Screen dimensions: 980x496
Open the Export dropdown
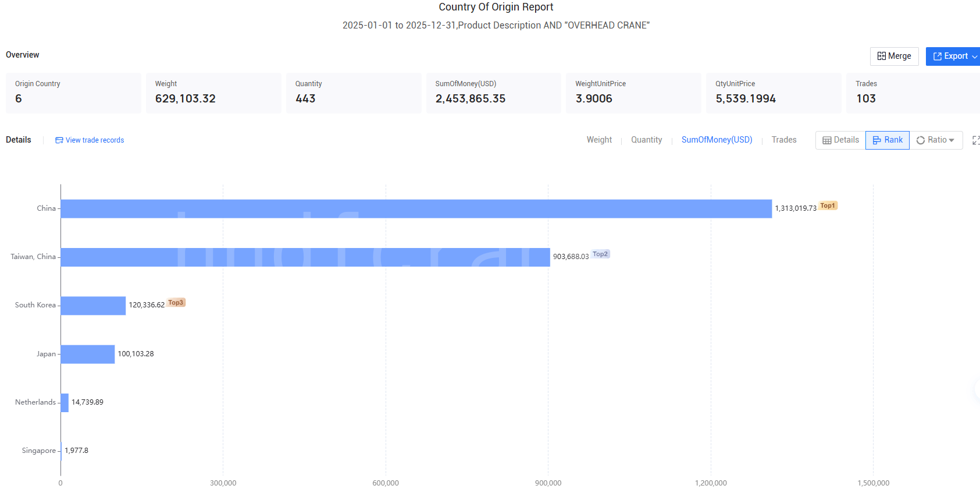click(954, 56)
